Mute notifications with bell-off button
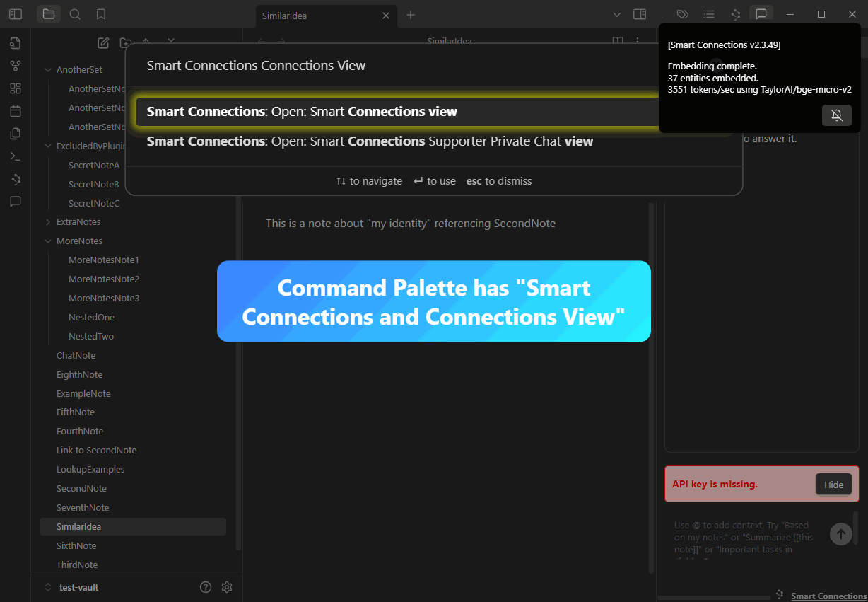The width and height of the screenshot is (868, 602). [837, 115]
